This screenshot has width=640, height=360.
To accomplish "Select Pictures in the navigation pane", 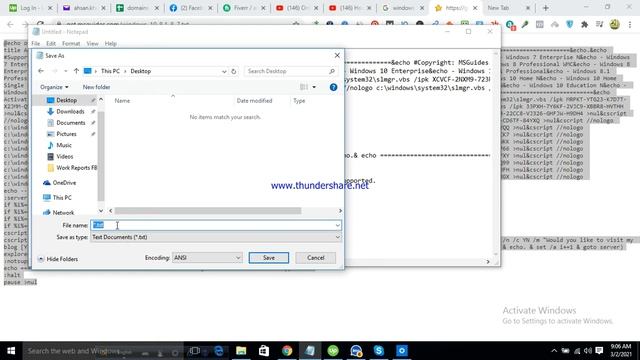I will click(x=66, y=134).
